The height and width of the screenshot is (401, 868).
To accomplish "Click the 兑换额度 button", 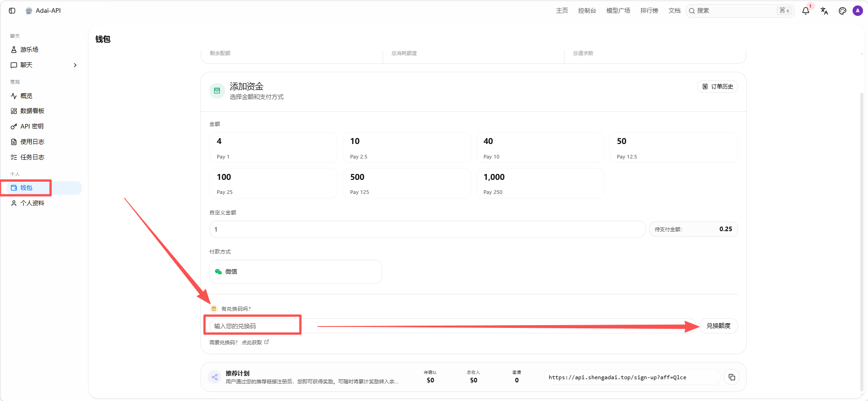I will click(718, 326).
